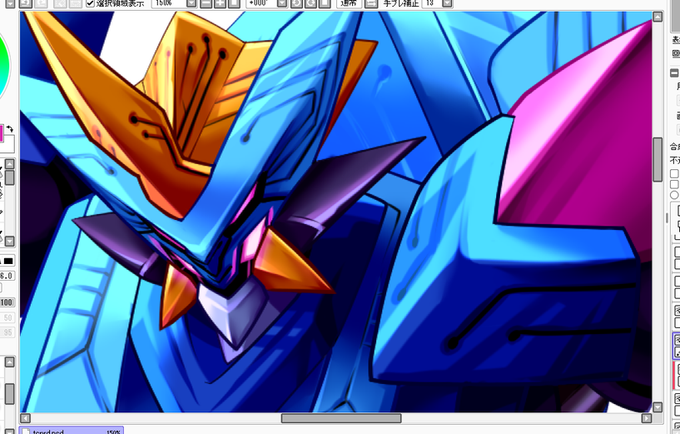The image size is (680, 434).
Task: Reset the canvas zoom with the square icon
Action: 234,3
